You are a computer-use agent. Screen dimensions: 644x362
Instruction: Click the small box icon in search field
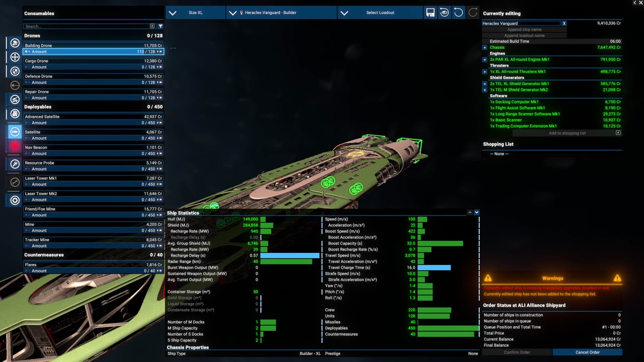152,26
